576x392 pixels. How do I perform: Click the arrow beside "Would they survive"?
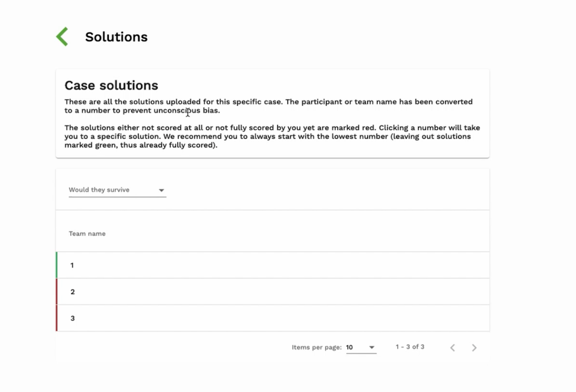161,190
